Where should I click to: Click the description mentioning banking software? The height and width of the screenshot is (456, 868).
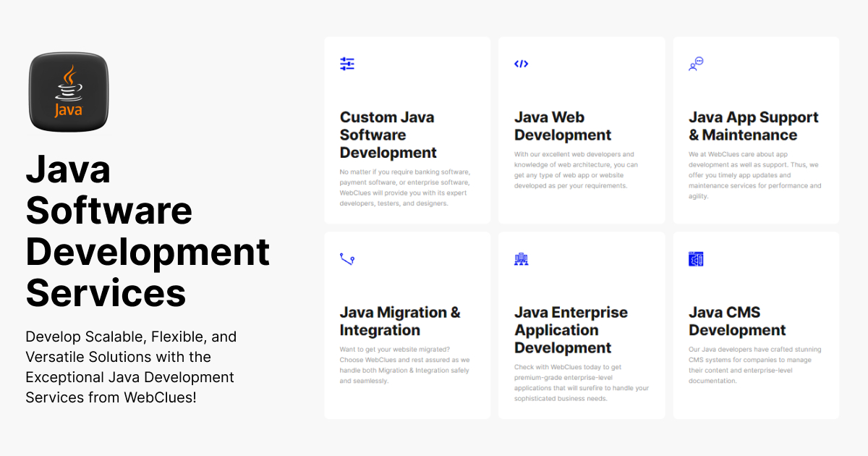(405, 187)
